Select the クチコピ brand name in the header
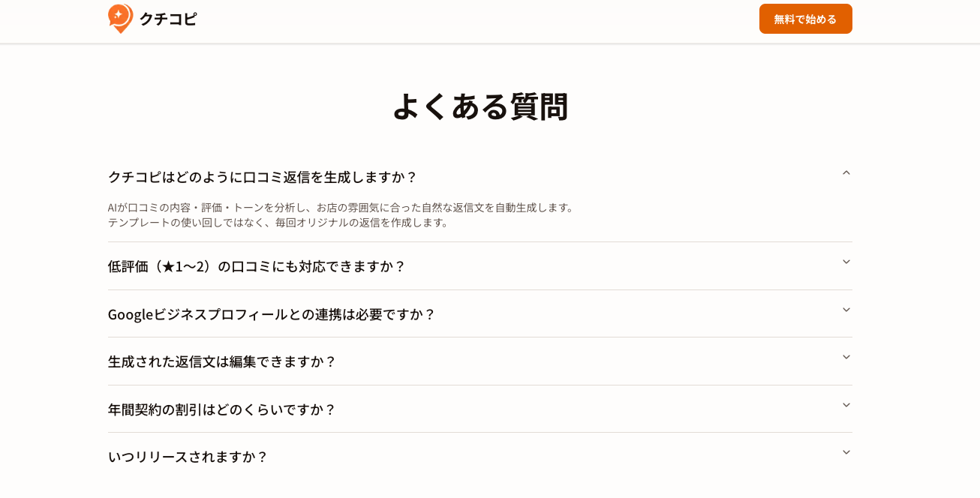 click(x=168, y=19)
